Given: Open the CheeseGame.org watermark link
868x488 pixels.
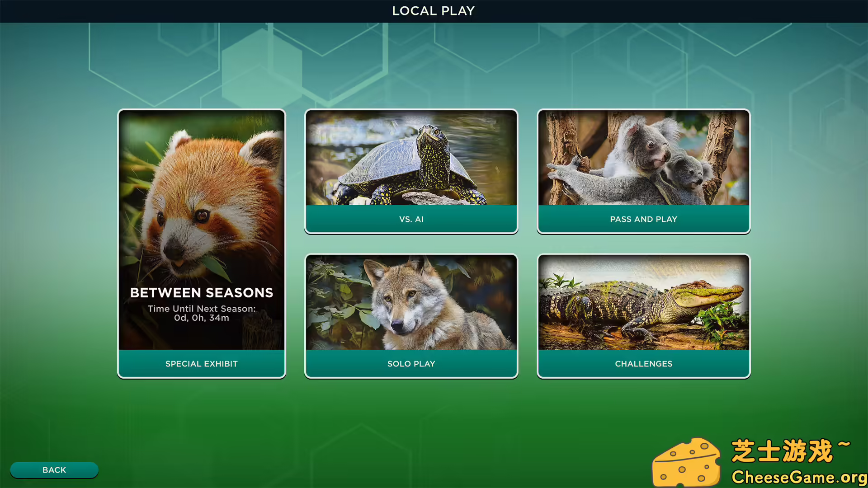Looking at the screenshot, I should (798, 477).
